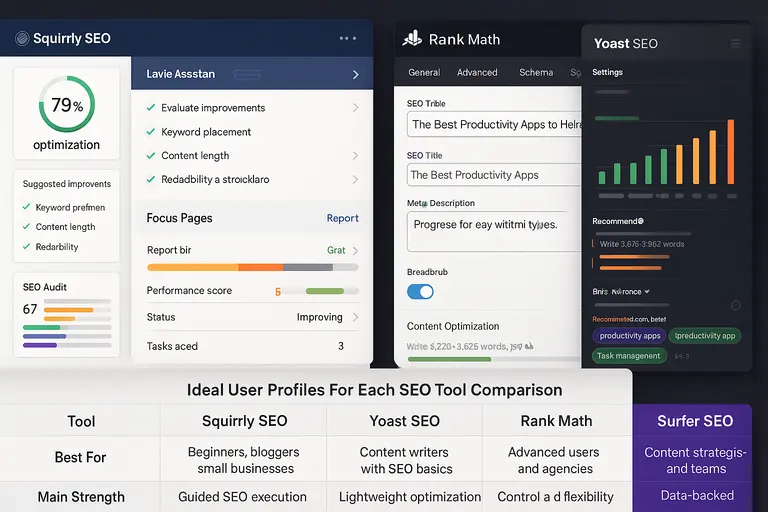The height and width of the screenshot is (512, 768).
Task: Expand the Lavie Assstan header chevron
Action: pyautogui.click(x=356, y=74)
